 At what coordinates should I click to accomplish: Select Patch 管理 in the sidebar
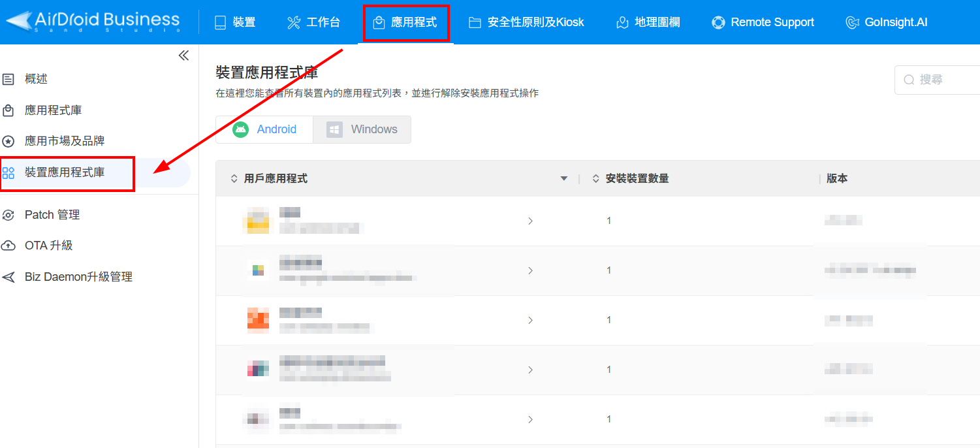[52, 215]
